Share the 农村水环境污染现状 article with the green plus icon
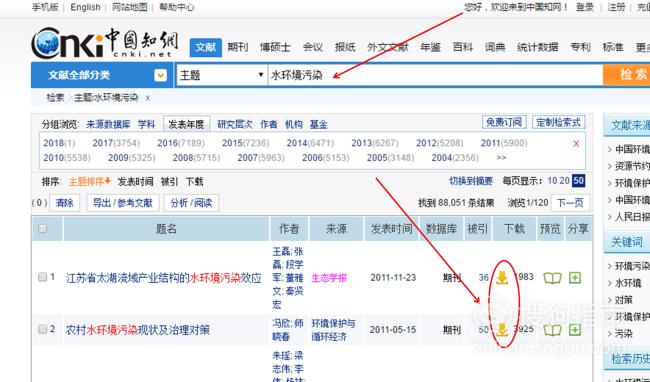This screenshot has width=650, height=382. [575, 330]
